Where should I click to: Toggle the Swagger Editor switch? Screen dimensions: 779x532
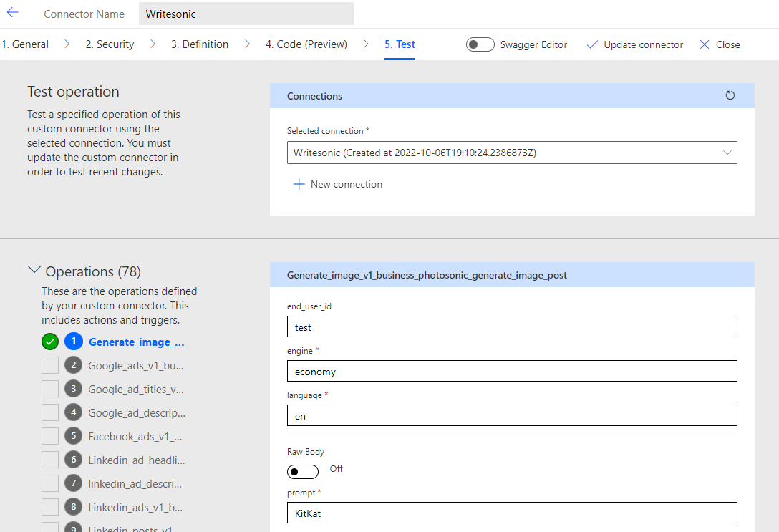pyautogui.click(x=480, y=44)
